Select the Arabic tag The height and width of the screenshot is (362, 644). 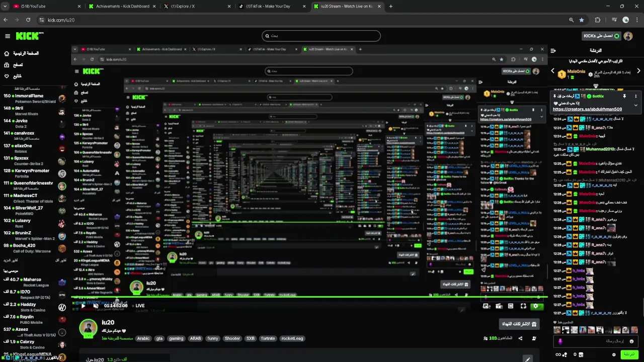tap(143, 338)
